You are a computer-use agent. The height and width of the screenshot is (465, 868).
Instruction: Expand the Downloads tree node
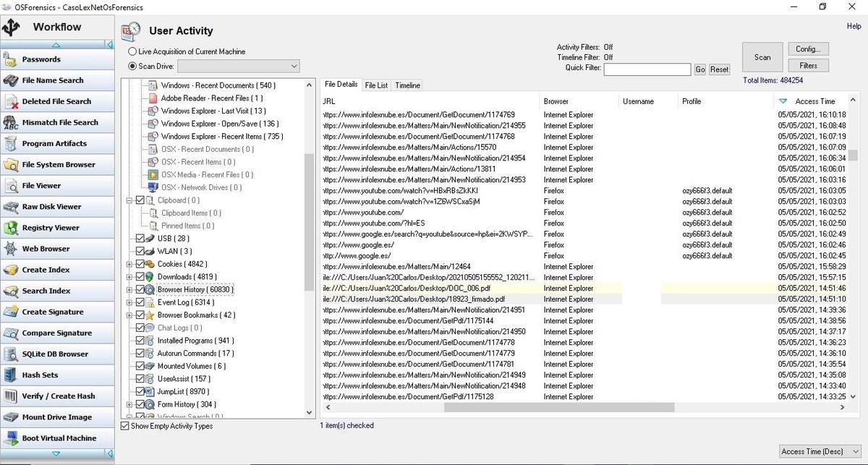pos(129,277)
